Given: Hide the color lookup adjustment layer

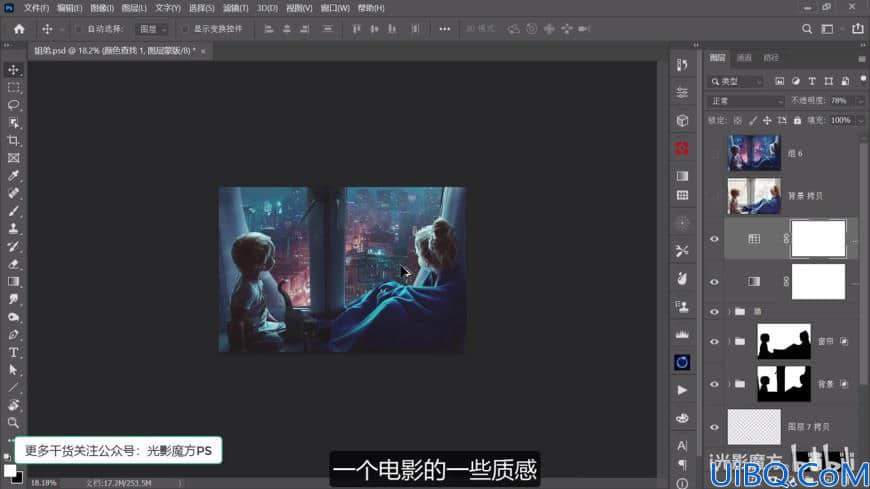Looking at the screenshot, I should click(714, 239).
